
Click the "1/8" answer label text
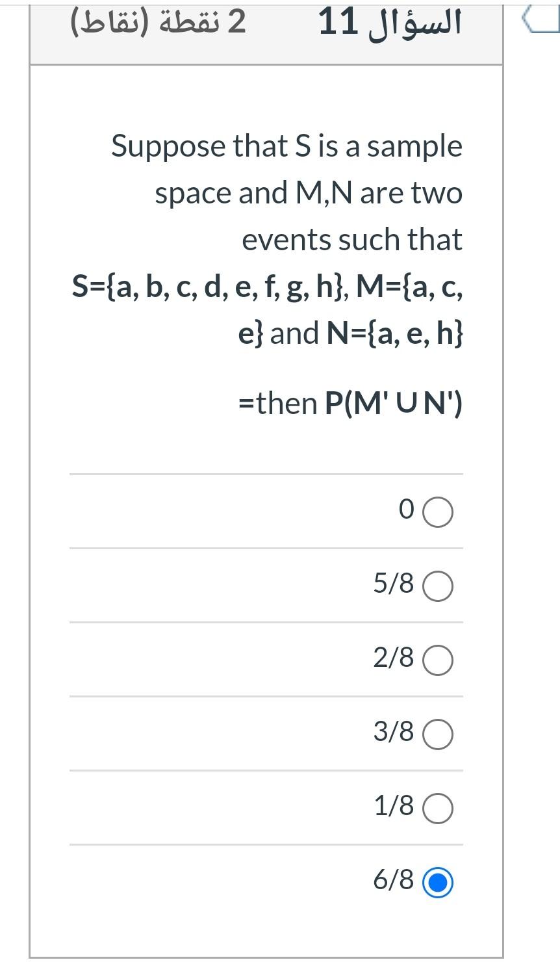click(394, 806)
